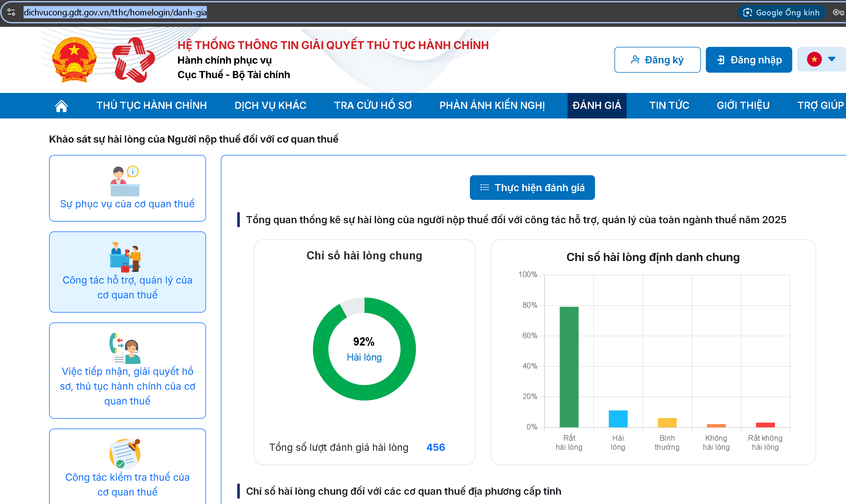Image resolution: width=846 pixels, height=504 pixels.
Task: Click the yellow Bình thường bar
Action: 667,423
